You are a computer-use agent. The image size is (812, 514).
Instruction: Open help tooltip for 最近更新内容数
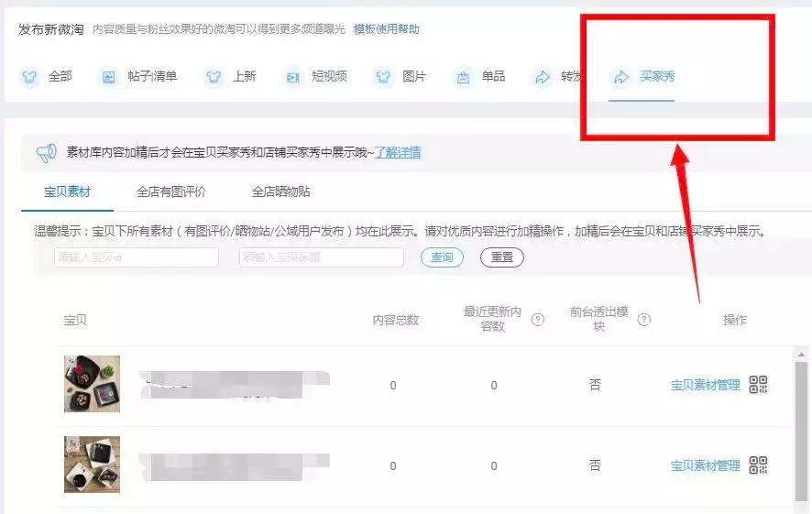538,320
